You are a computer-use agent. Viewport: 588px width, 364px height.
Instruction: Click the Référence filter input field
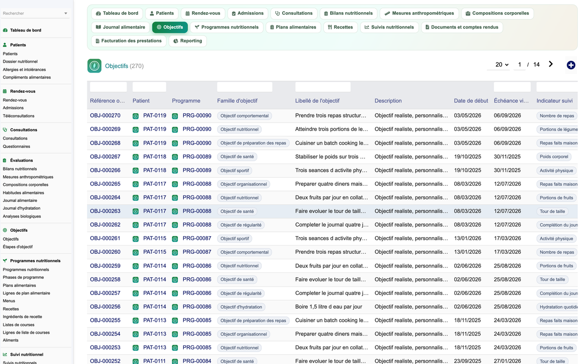pyautogui.click(x=108, y=87)
